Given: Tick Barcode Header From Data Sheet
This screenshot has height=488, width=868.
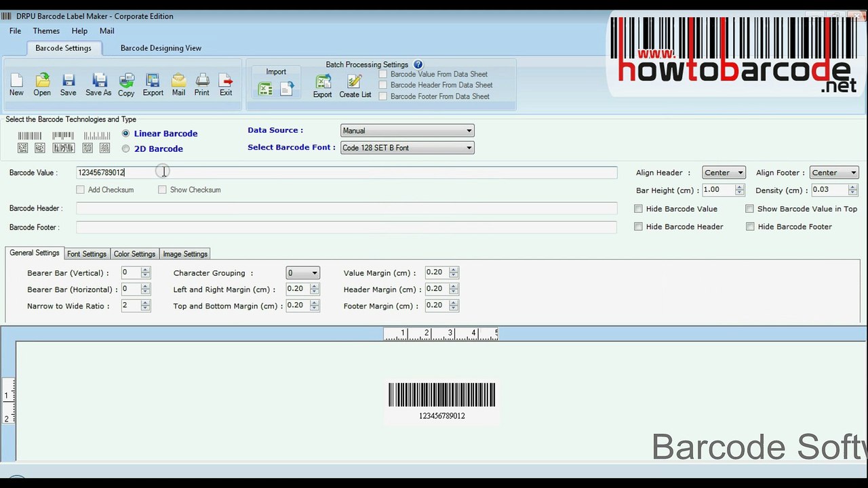Looking at the screenshot, I should coord(383,85).
